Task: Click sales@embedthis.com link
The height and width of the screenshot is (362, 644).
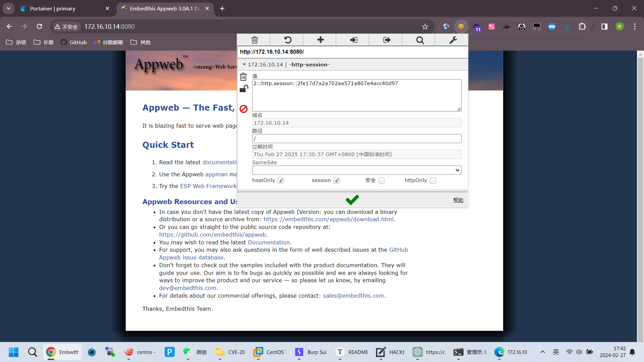Action: coord(353,296)
